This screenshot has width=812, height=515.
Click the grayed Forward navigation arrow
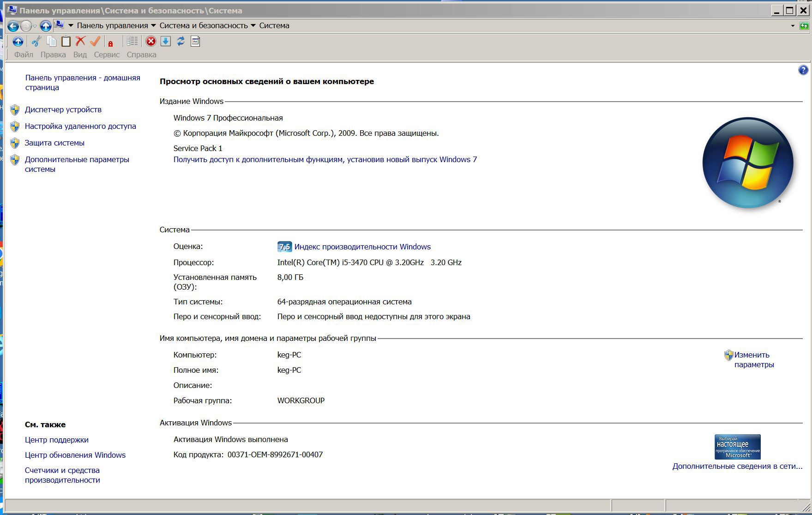coord(26,26)
